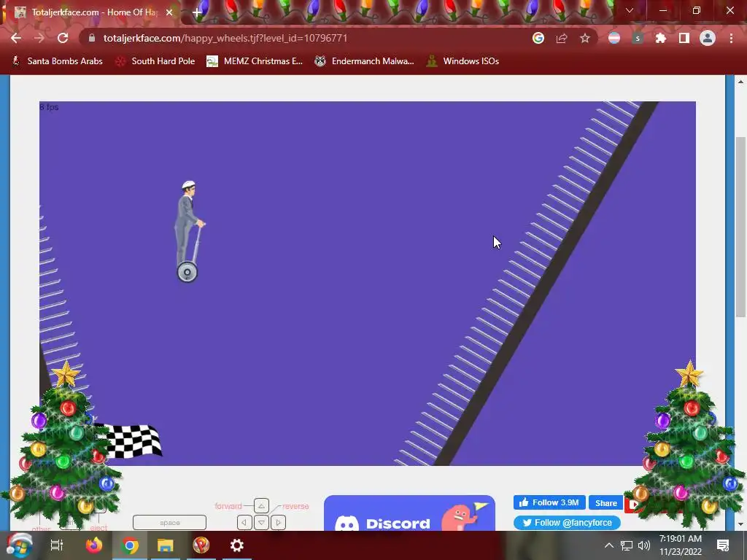Open the network tray icon
Image resolution: width=747 pixels, height=560 pixels.
tap(627, 545)
